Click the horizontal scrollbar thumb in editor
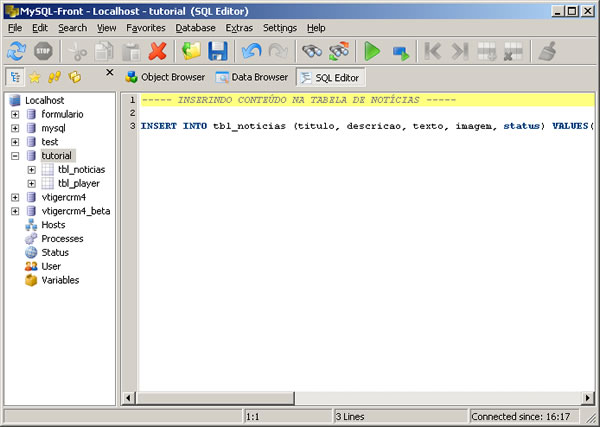Screen dimensions: 600x427 [x=215, y=398]
